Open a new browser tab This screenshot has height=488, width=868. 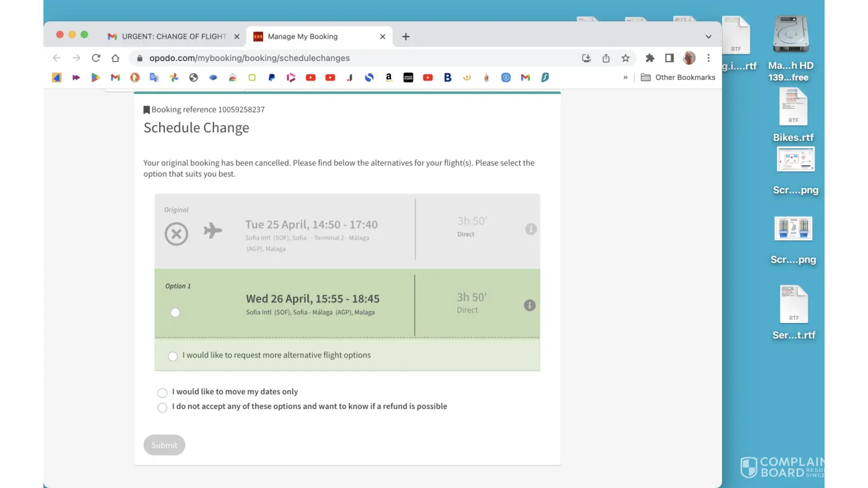(406, 37)
